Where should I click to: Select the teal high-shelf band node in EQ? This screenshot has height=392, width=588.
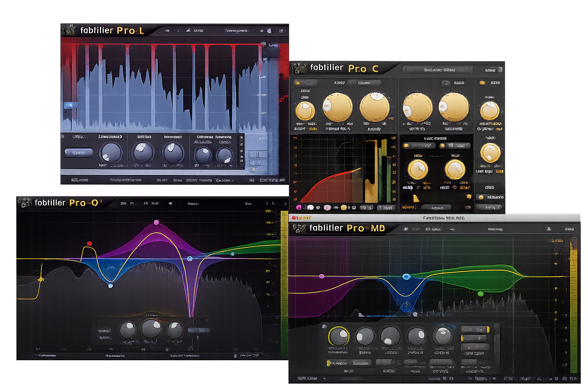coord(232,254)
